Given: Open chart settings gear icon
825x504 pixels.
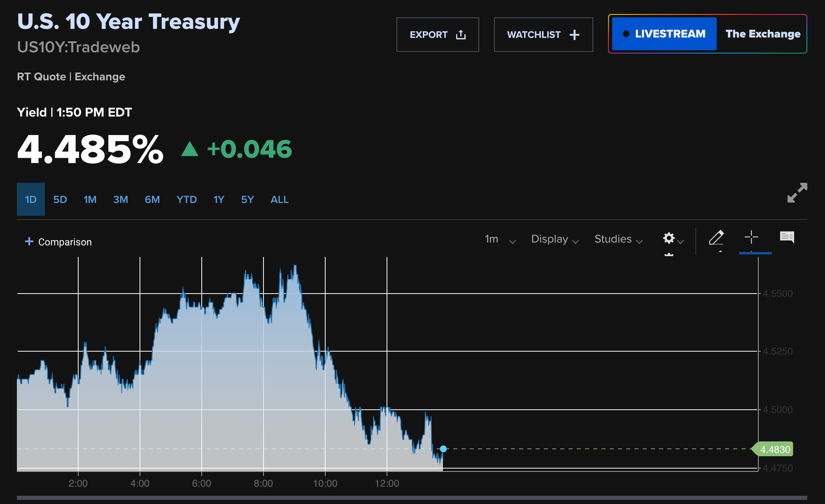Looking at the screenshot, I should click(669, 238).
